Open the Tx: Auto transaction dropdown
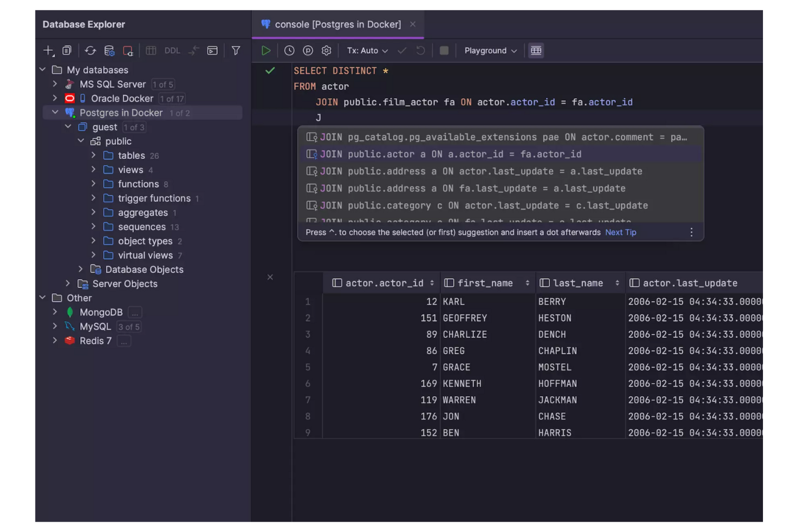 [x=367, y=51]
